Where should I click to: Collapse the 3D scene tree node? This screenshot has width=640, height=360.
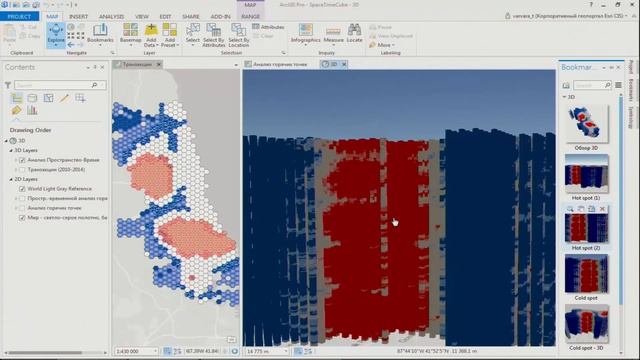(6, 140)
